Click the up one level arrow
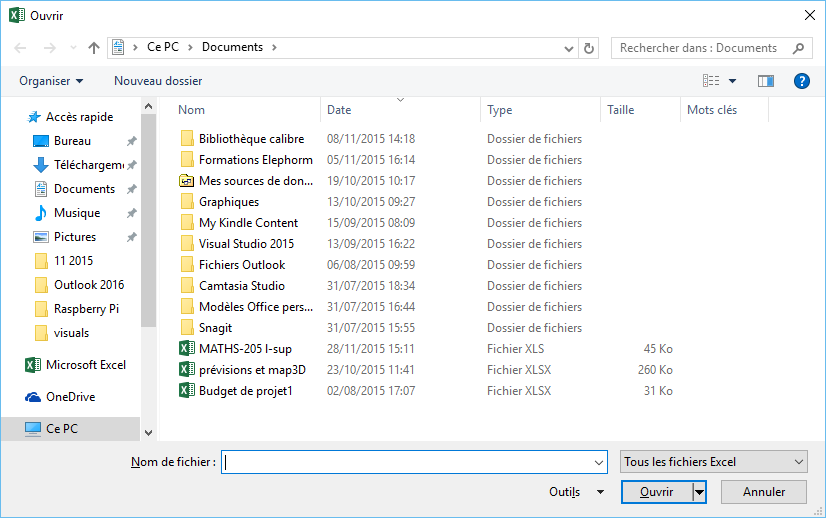The image size is (826, 518). coord(94,48)
